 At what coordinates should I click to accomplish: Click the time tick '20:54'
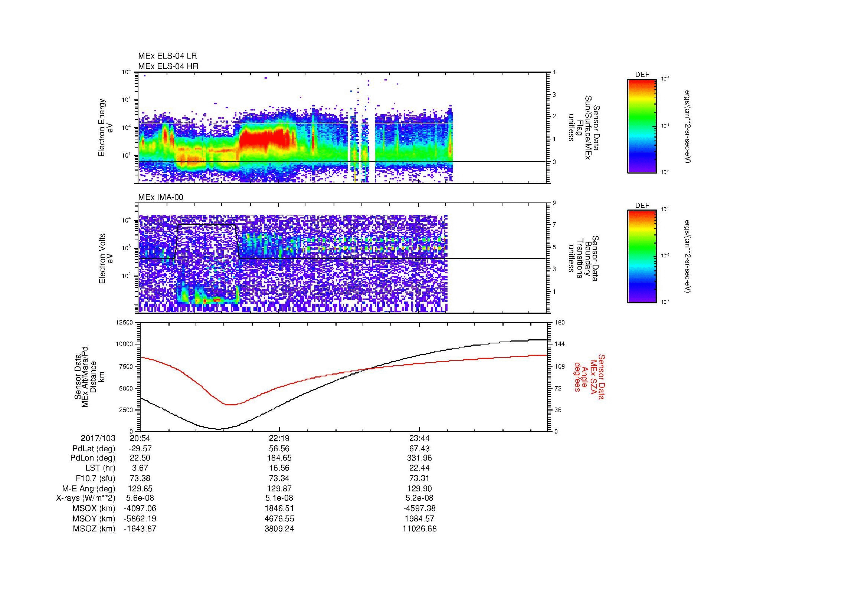[x=140, y=438]
